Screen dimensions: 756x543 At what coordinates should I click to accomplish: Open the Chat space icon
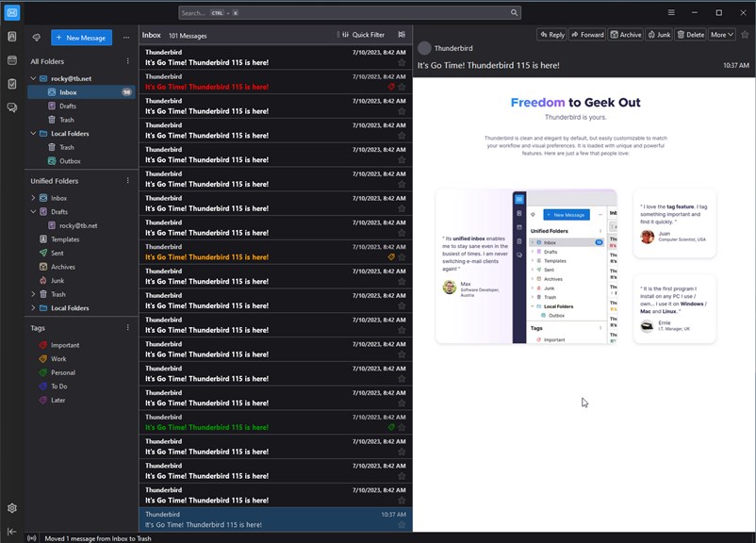12,107
